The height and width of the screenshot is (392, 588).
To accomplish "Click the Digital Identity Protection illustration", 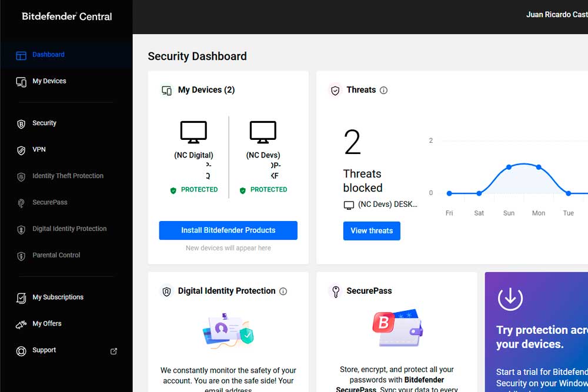I will 228,331.
